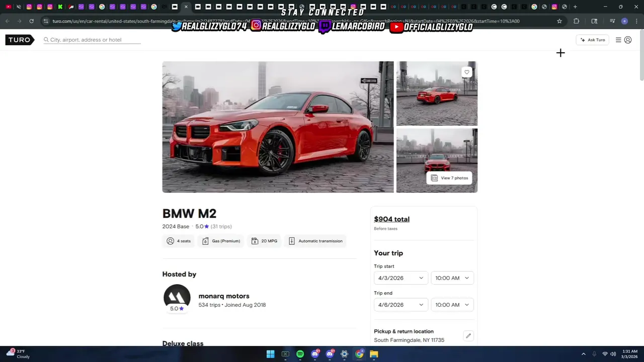Click the Turo logo
Viewport: 644px width, 362px height.
coord(20,40)
